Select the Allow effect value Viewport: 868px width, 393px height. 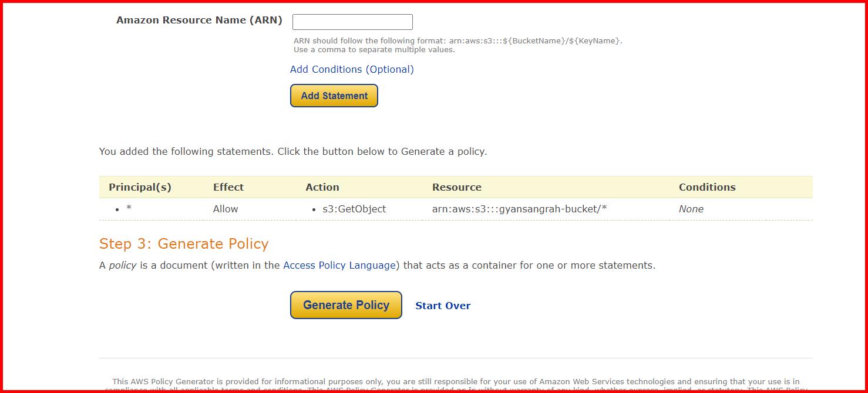[x=226, y=208]
